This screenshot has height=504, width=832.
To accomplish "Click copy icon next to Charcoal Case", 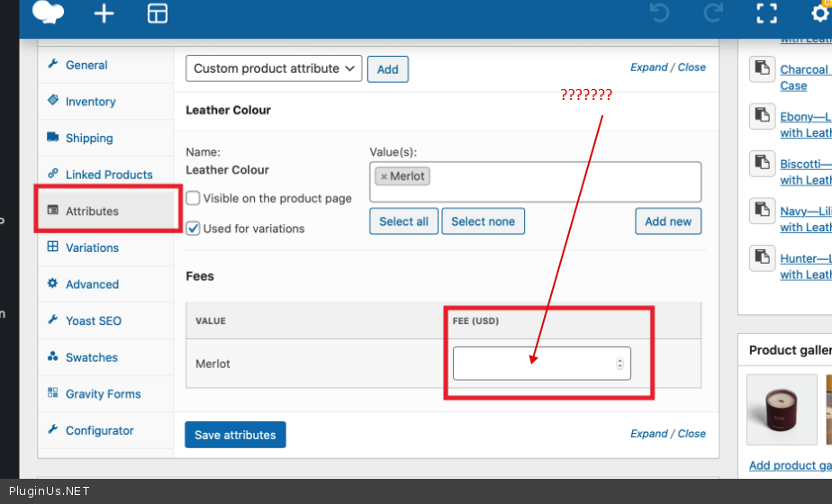I will 763,69.
